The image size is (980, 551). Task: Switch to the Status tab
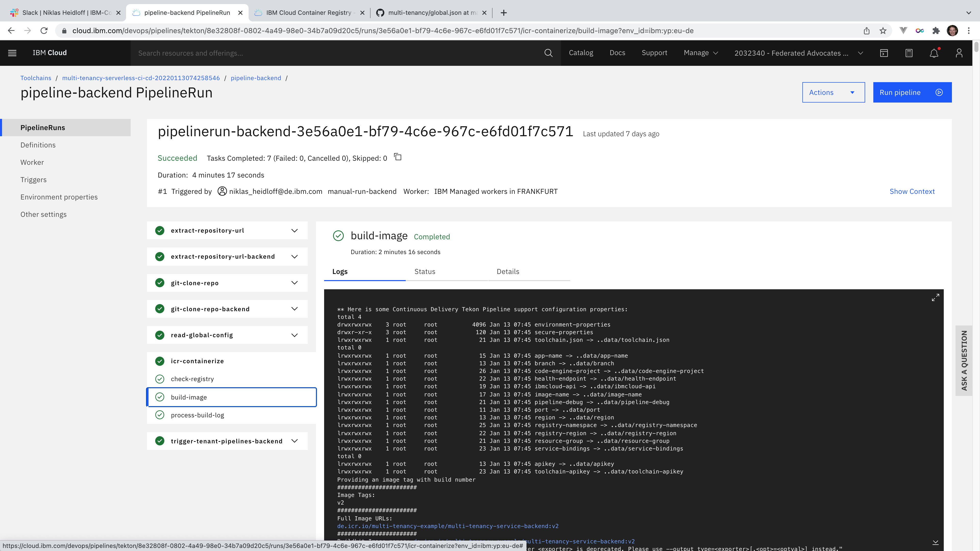click(x=425, y=271)
